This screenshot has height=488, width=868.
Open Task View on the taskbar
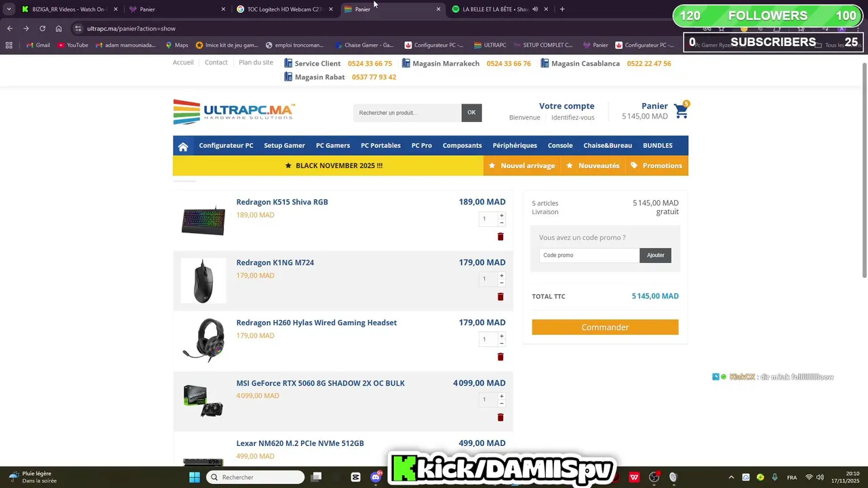(316, 477)
